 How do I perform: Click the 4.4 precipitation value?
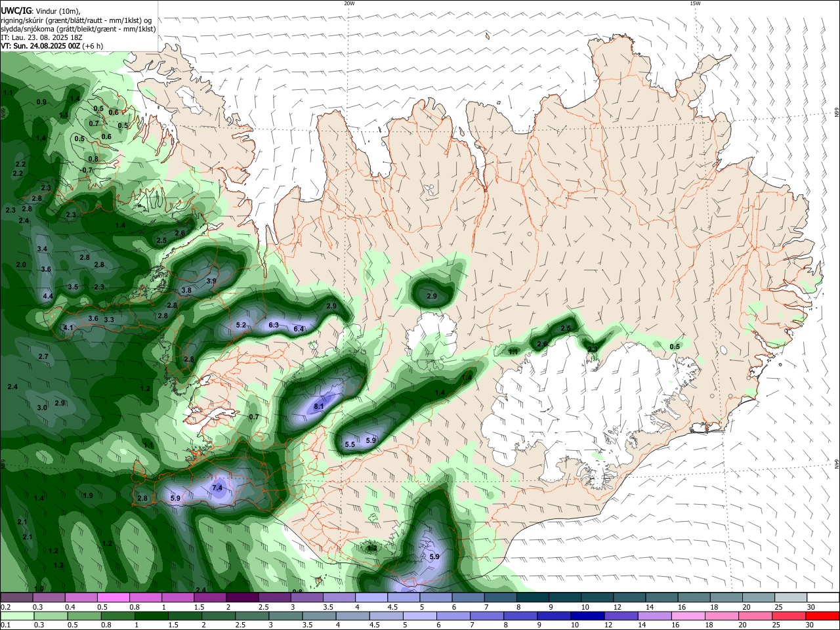(48, 297)
